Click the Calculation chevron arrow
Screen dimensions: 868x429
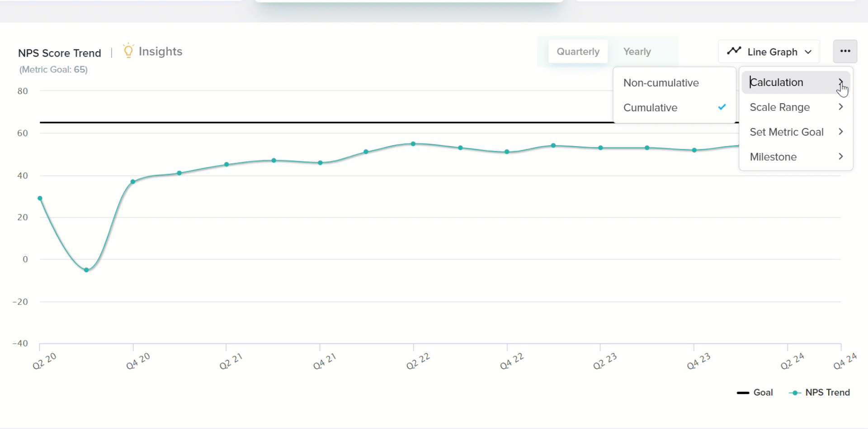(x=841, y=82)
